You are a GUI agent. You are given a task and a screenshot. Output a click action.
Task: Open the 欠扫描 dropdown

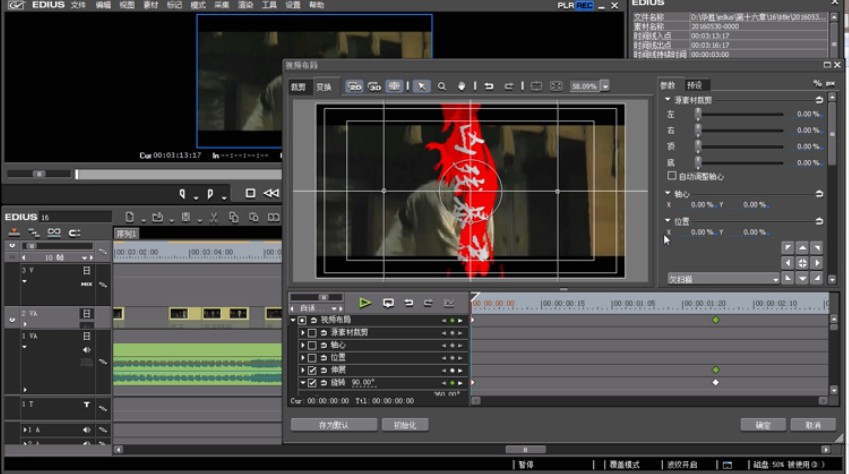(x=723, y=278)
